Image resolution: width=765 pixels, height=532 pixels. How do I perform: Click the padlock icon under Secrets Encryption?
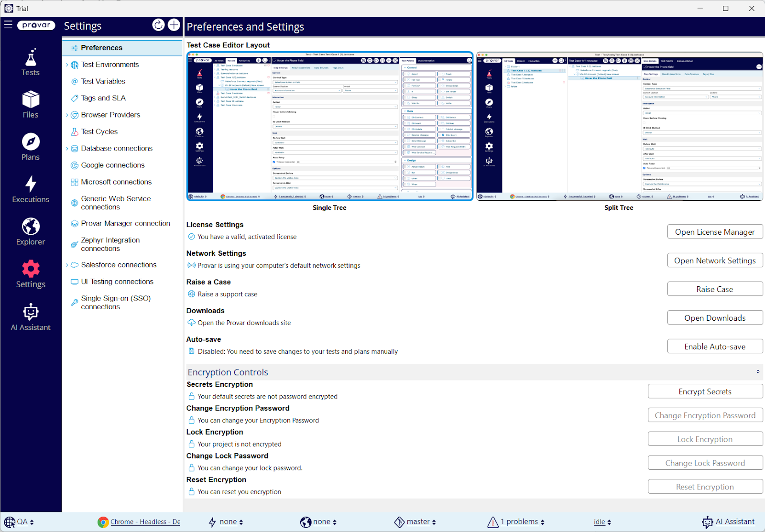tap(191, 396)
